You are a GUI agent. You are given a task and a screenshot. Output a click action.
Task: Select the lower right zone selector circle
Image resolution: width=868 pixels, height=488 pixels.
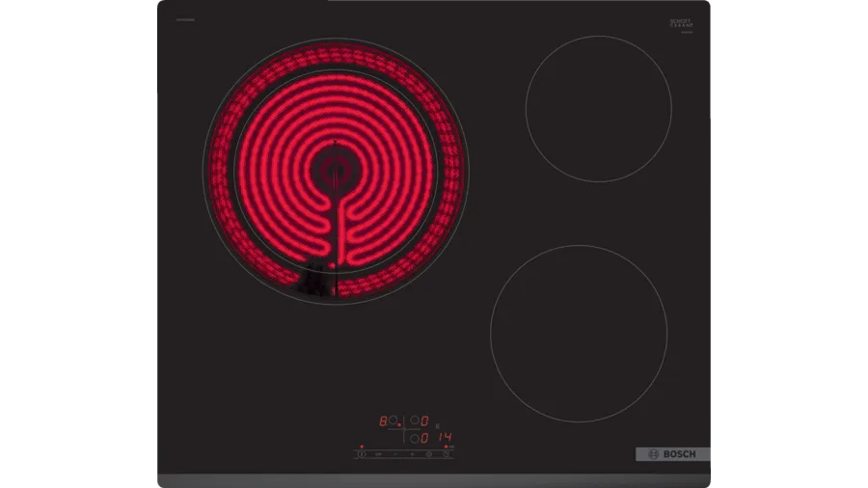pos(415,438)
